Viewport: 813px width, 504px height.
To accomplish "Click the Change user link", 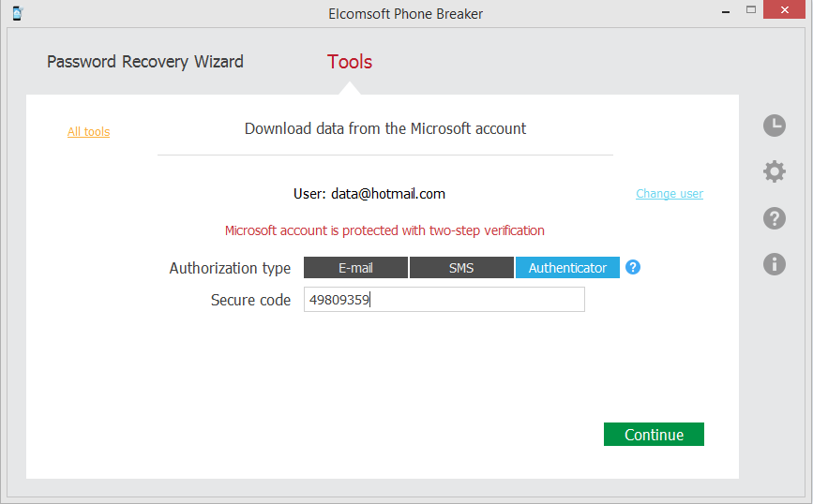I will tap(670, 194).
